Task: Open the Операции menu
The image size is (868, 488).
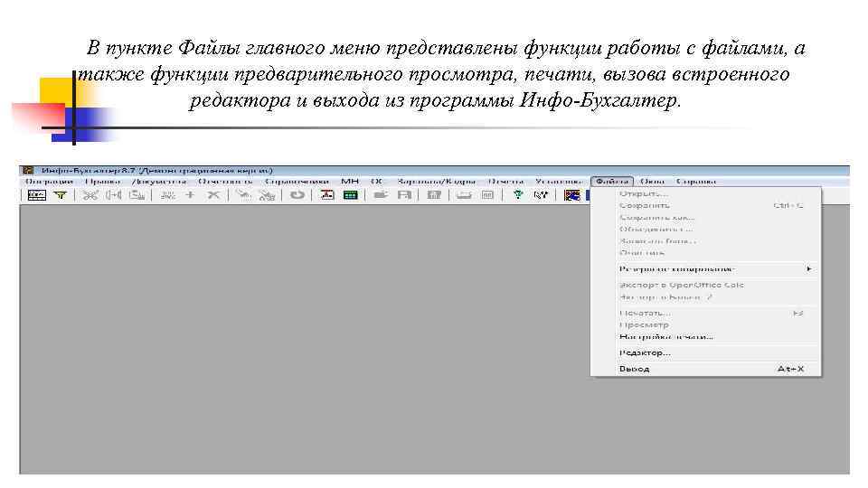Action: (x=49, y=181)
